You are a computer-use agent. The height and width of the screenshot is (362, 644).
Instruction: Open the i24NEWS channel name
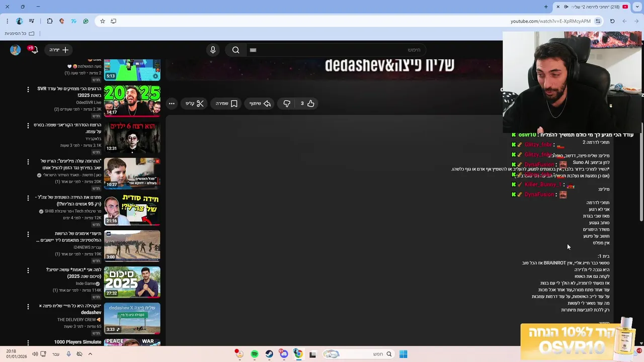point(88,247)
